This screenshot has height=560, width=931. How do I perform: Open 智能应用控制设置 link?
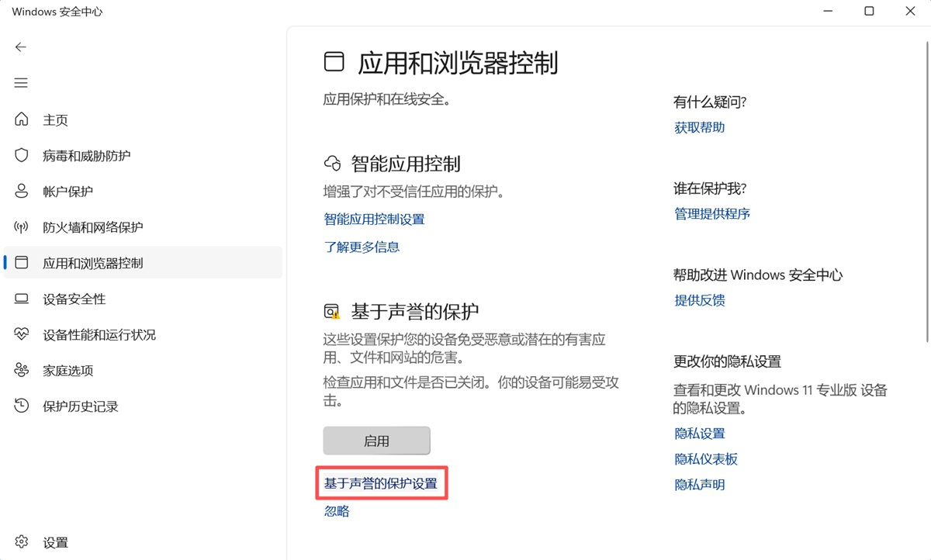374,219
